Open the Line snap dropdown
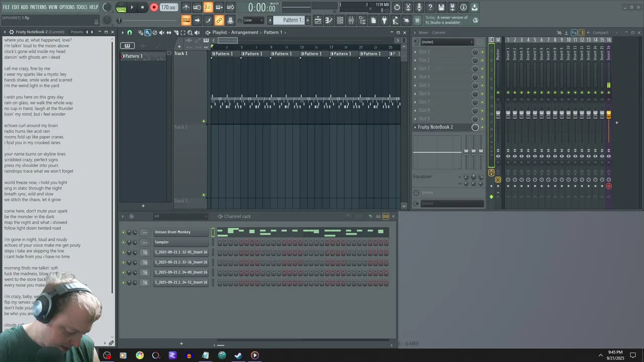 click(253, 20)
